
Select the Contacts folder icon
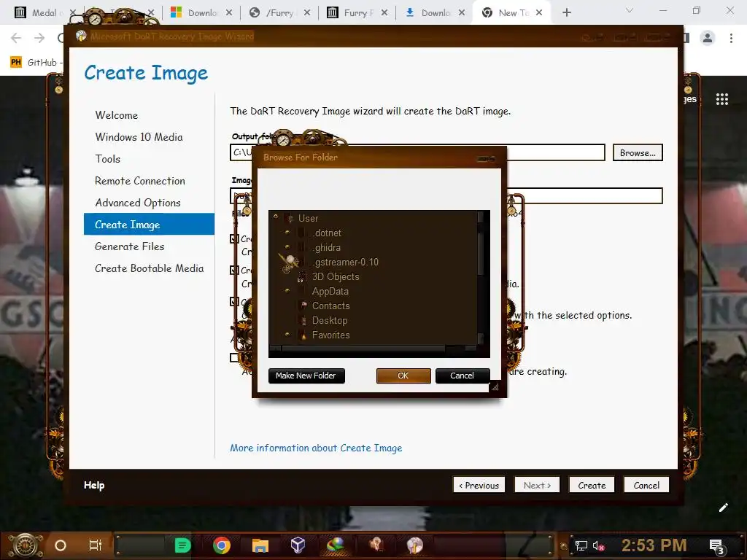coord(303,306)
